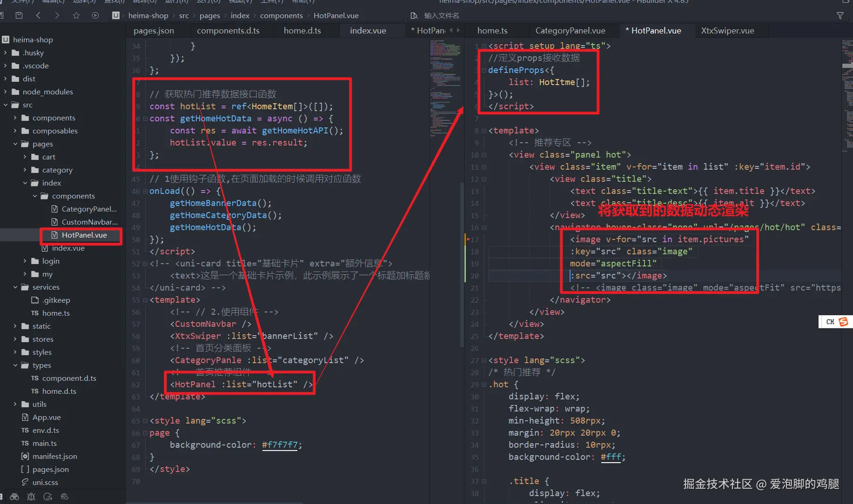853x504 pixels.
Task: Click the right editor's code minimap
Action: 847,95
